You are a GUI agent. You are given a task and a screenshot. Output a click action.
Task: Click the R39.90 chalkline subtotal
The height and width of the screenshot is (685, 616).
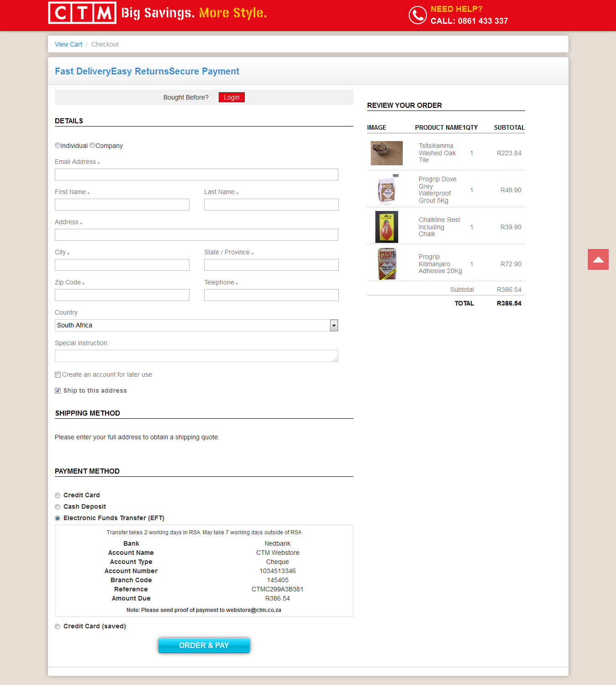click(x=511, y=227)
